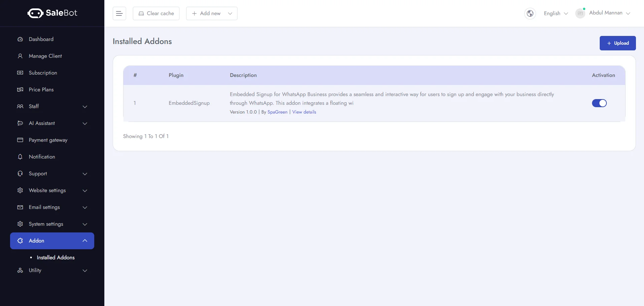Click the globe icon in top bar
The height and width of the screenshot is (306, 644).
tap(530, 13)
